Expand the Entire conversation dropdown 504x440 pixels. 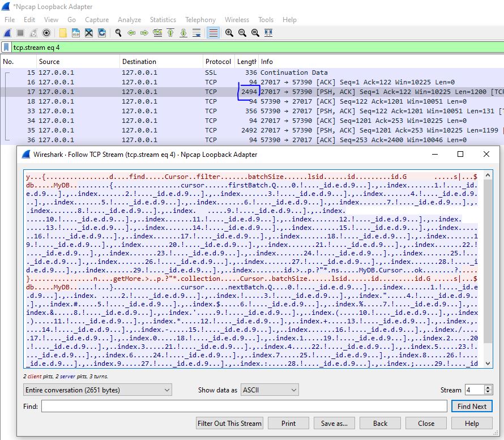[97, 390]
